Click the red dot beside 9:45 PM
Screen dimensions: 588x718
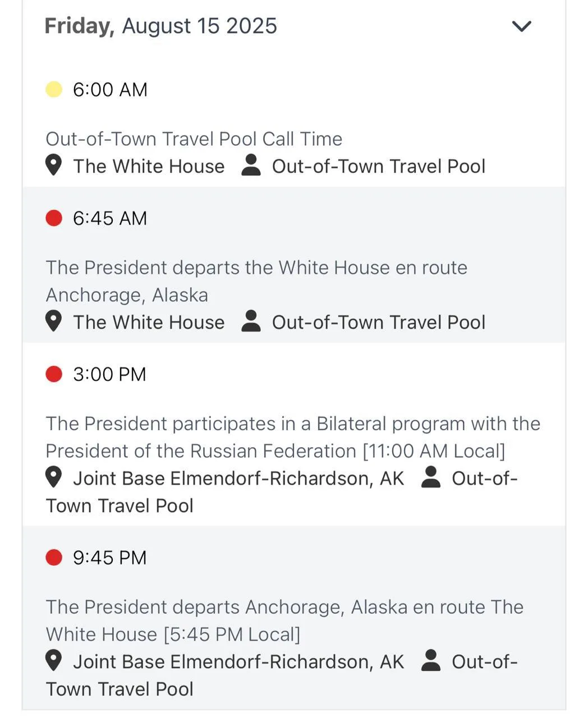click(x=54, y=558)
